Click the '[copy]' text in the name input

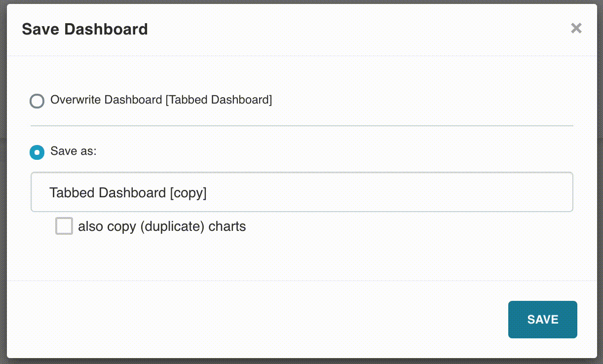coord(188,193)
